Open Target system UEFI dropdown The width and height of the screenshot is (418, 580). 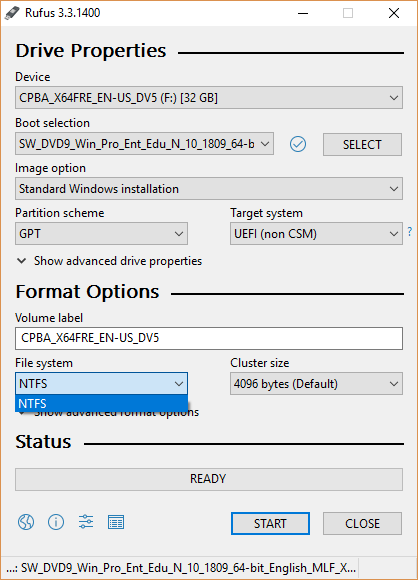(x=316, y=234)
